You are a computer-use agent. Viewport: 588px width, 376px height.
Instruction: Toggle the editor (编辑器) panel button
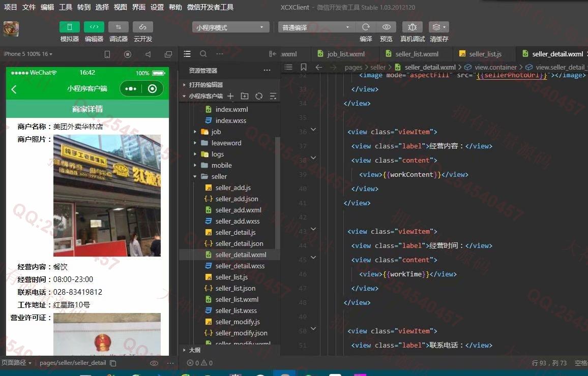[94, 27]
